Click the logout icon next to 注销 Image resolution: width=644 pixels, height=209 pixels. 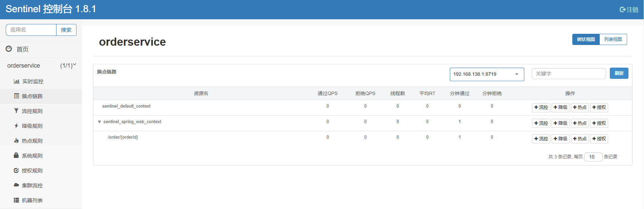pos(622,9)
